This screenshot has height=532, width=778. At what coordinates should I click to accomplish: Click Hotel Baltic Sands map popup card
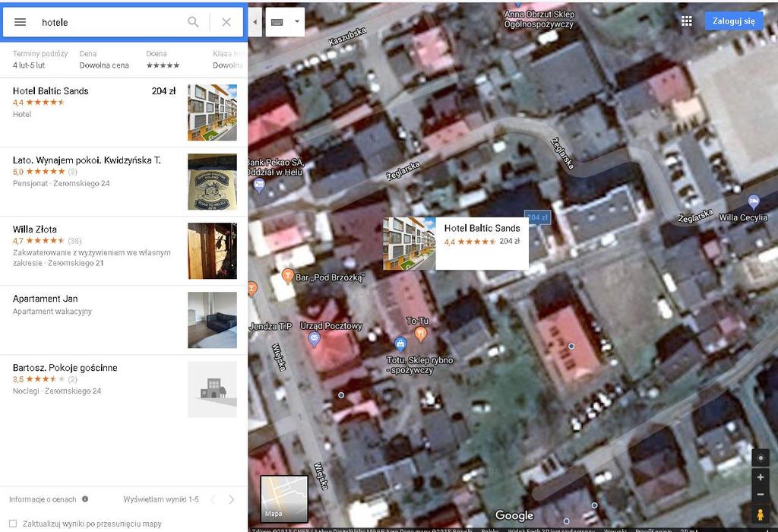tap(456, 244)
